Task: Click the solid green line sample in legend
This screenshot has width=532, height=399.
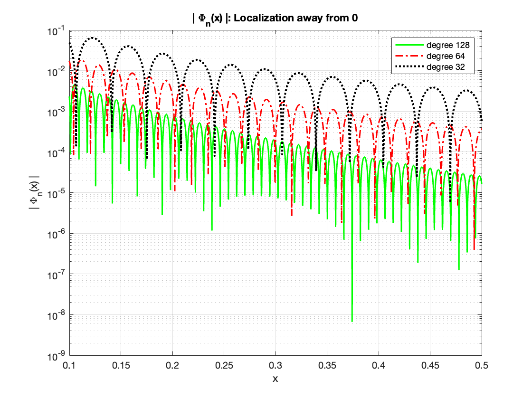Action: pos(408,46)
